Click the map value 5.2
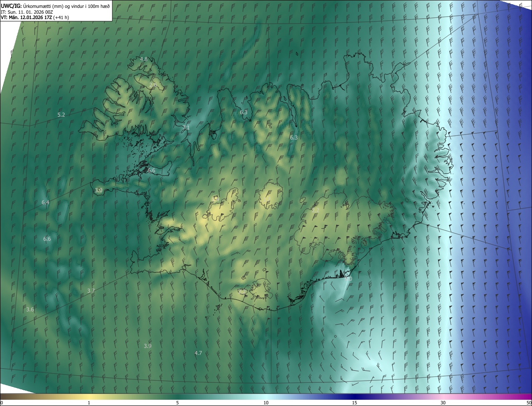Screen dimensions: 532x406 61,115
